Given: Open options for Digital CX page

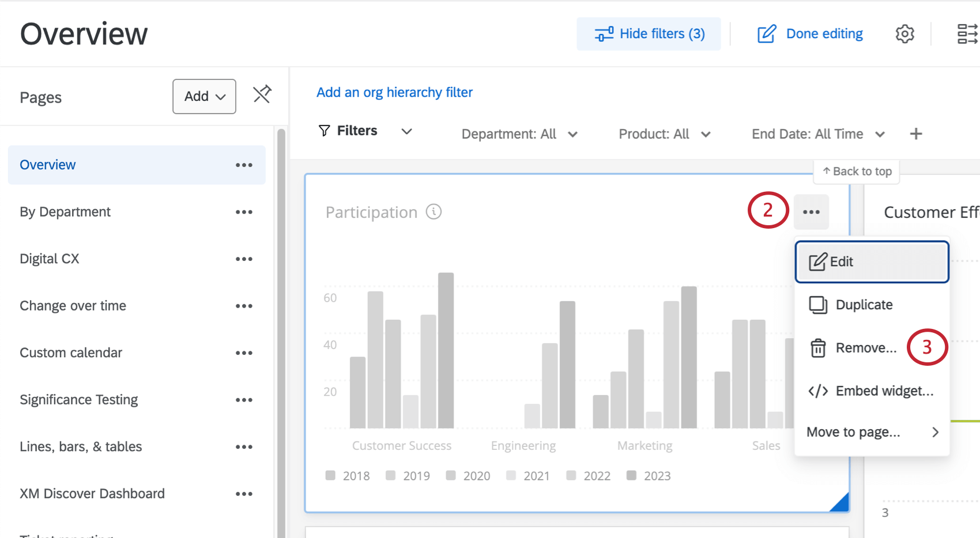Looking at the screenshot, I should [244, 259].
